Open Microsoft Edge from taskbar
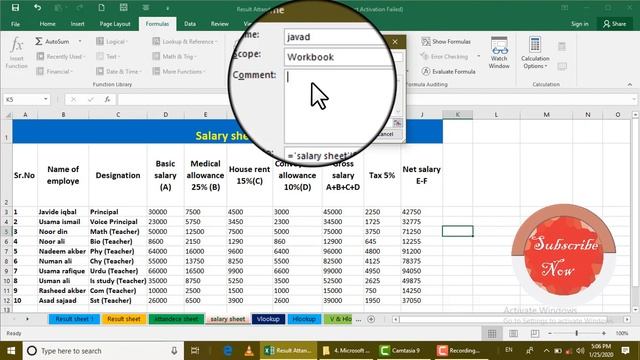640x360 pixels. pos(228,351)
